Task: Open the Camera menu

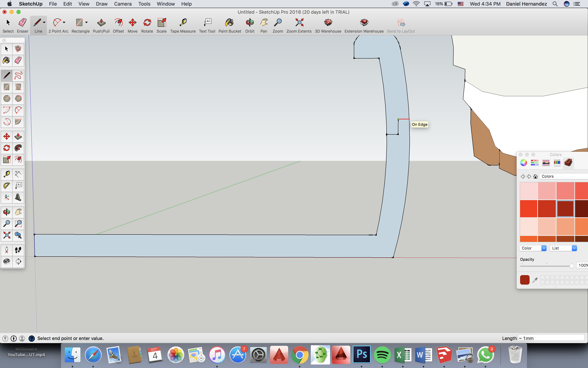Action: 123,4
